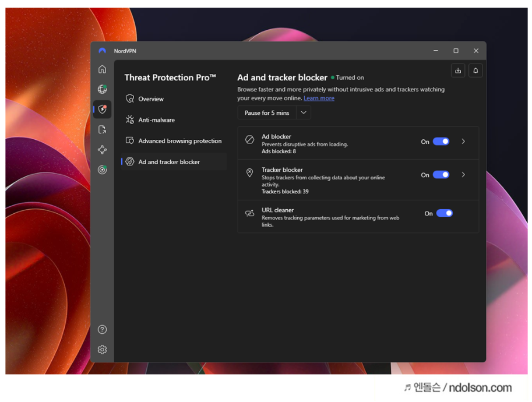The image size is (532, 402).
Task: Click the Turned on status label
Action: 350,77
